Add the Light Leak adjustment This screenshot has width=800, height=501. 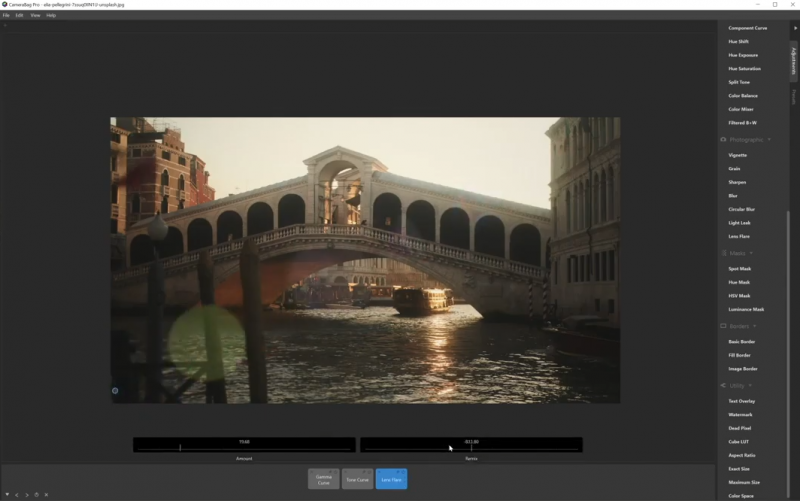(x=739, y=223)
